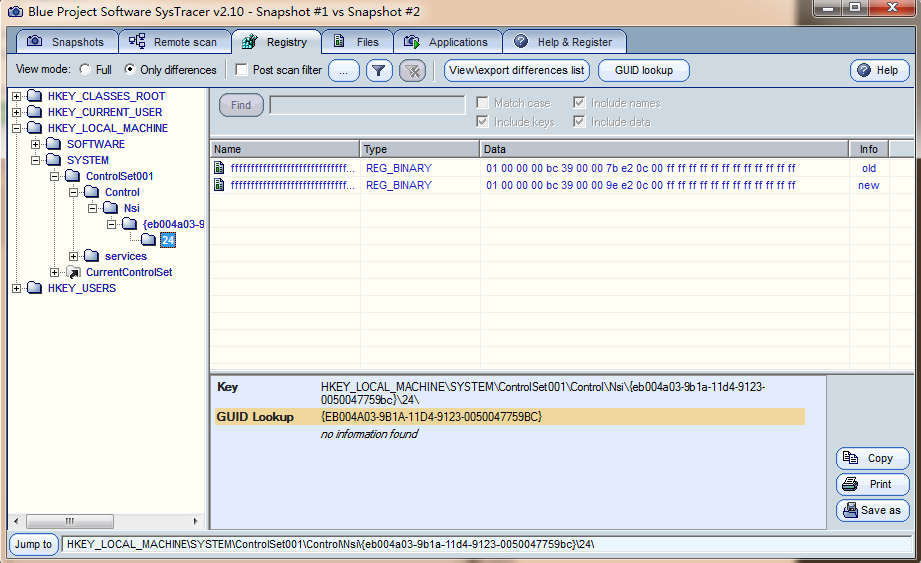Open the Snapshots tab
Viewport: 921px width, 563px height.
pyautogui.click(x=67, y=42)
